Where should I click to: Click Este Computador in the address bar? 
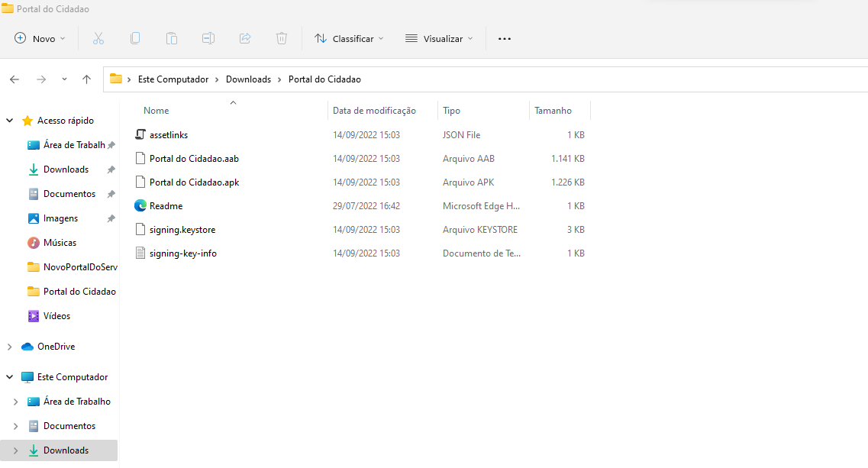(x=173, y=79)
